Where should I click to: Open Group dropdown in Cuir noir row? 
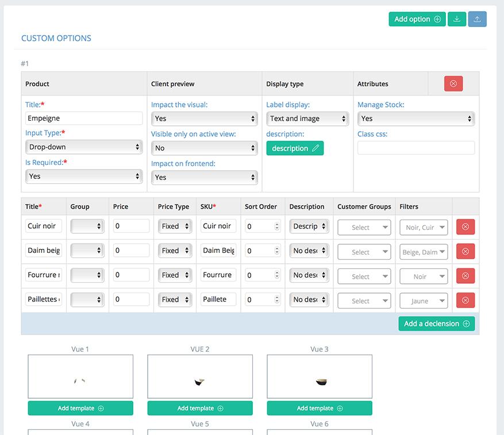coord(87,226)
